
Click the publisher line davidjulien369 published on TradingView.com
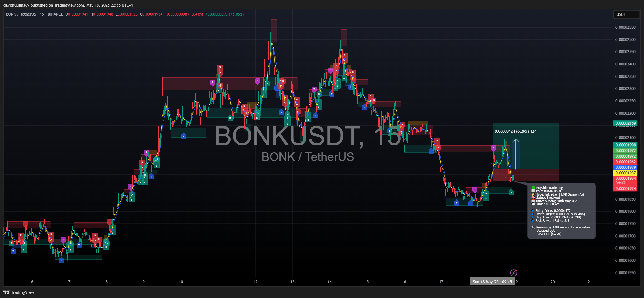coord(68,5)
